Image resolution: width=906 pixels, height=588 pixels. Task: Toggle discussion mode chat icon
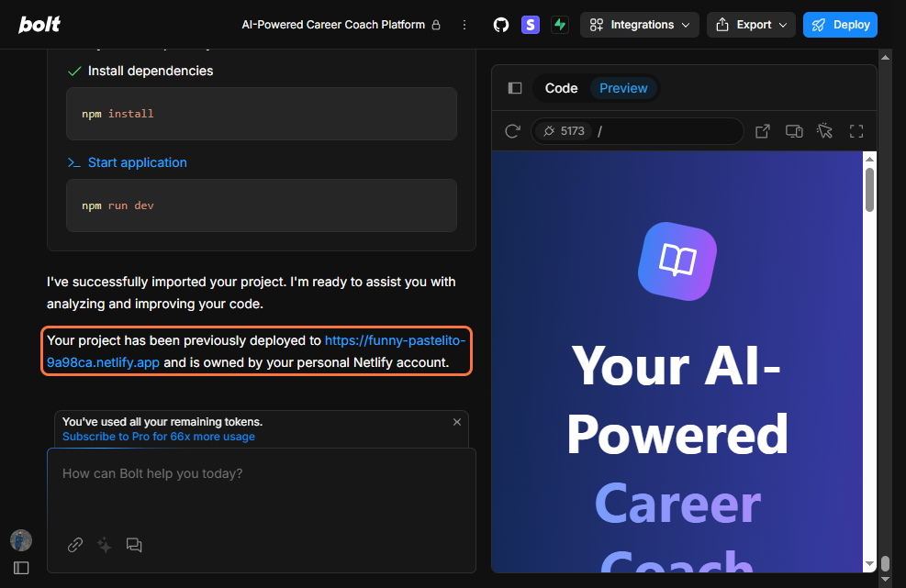134,545
